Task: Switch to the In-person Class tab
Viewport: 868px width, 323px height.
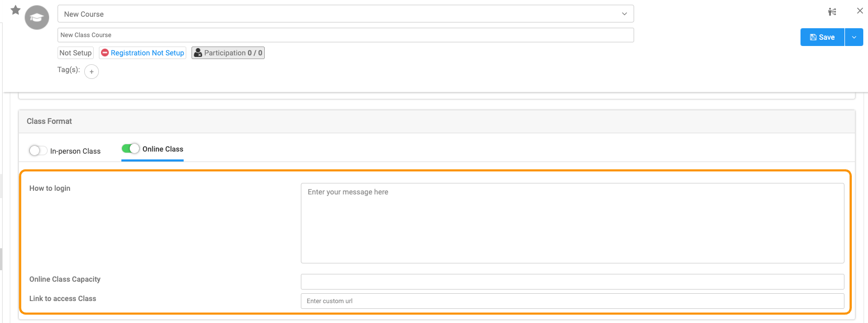Action: tap(75, 151)
